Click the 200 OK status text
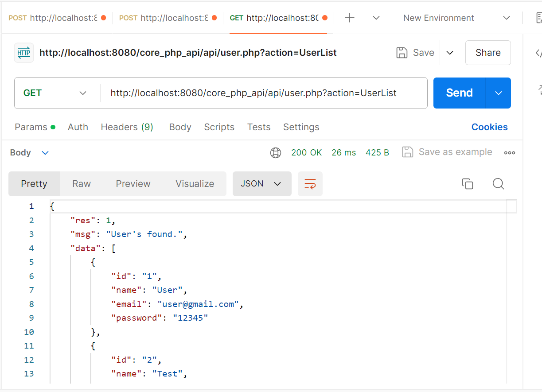 pos(307,153)
